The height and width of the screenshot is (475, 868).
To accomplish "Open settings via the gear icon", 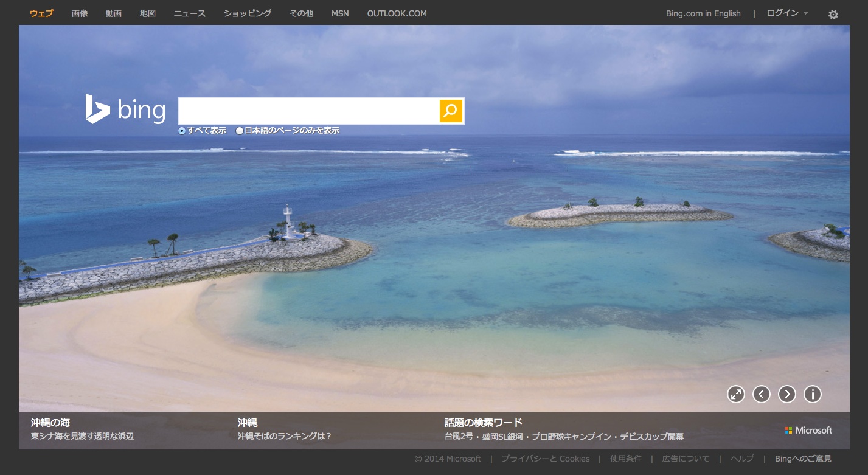I will click(x=833, y=15).
